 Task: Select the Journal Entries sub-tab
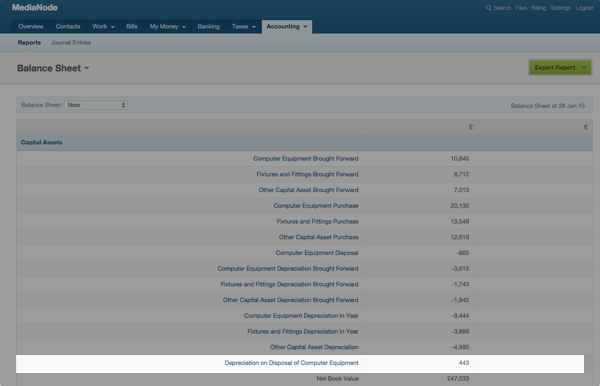coord(71,42)
